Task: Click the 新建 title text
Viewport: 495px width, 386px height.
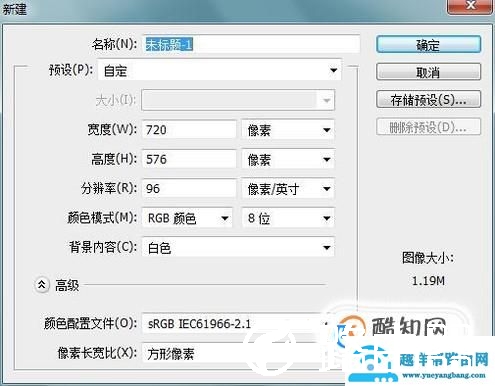Action: click(x=15, y=9)
